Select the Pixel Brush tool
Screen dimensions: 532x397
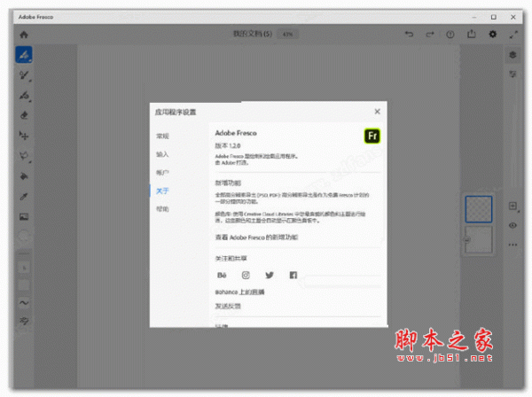pos(24,55)
